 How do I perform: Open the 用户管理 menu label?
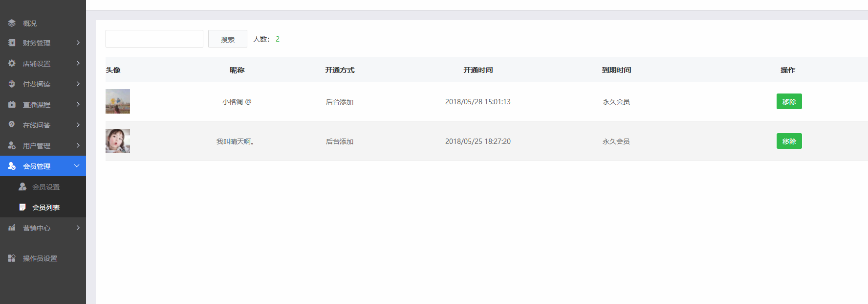tap(37, 146)
